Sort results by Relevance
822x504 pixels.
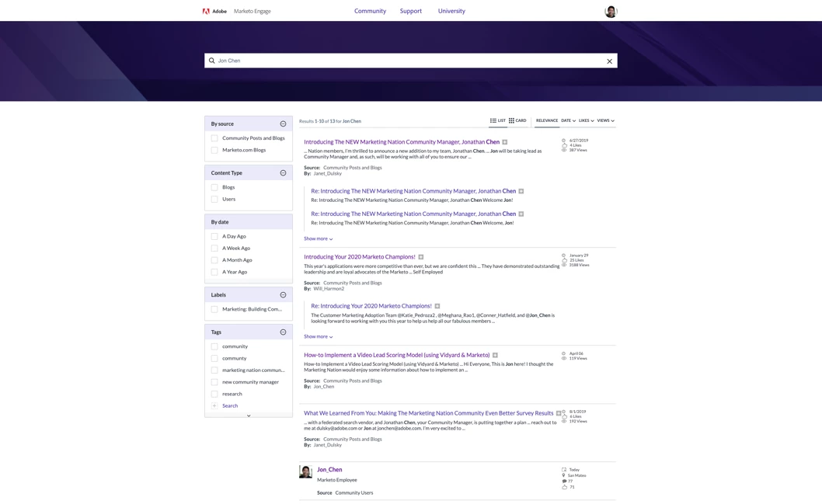(547, 120)
